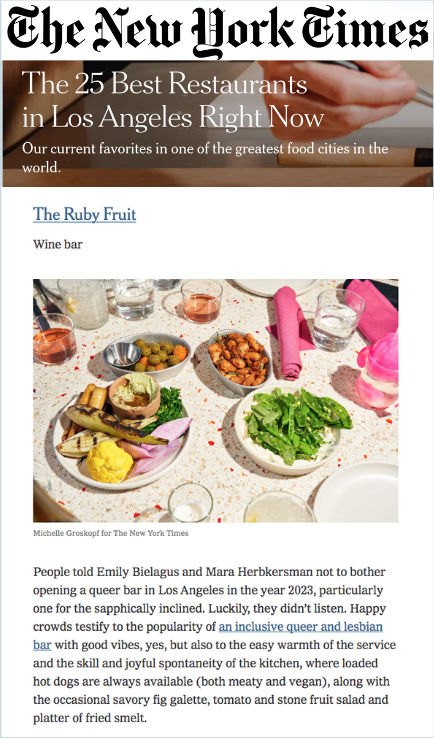This screenshot has width=434, height=738.
Task: Click the bowl of green snap peas in photo
Action: 292,429
